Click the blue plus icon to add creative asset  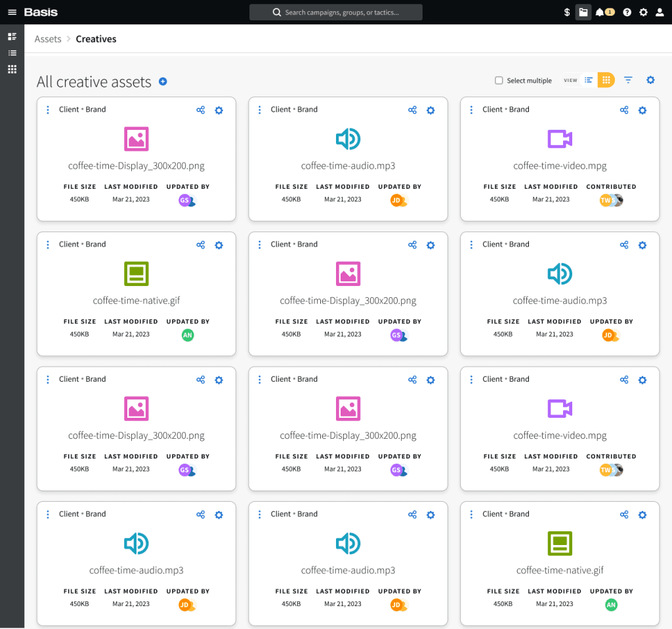pos(163,82)
